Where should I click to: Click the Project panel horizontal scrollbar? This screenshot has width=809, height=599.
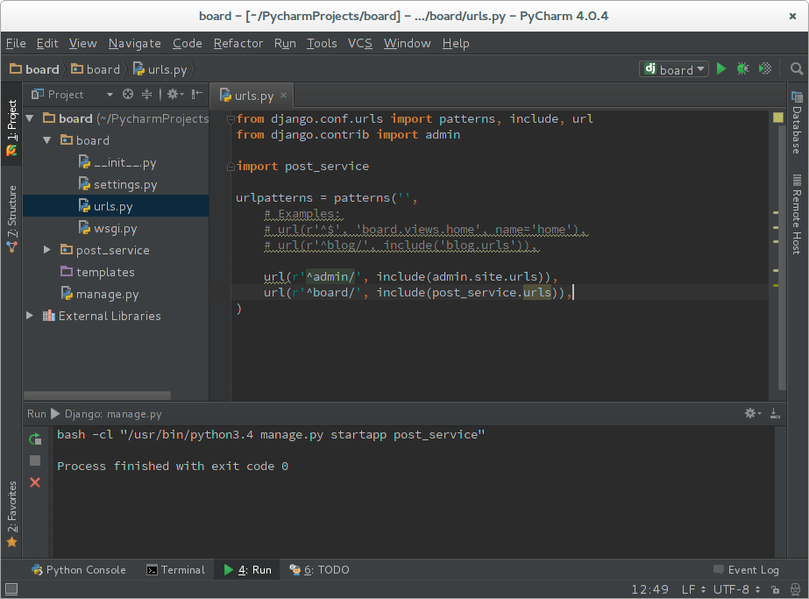tap(97, 395)
